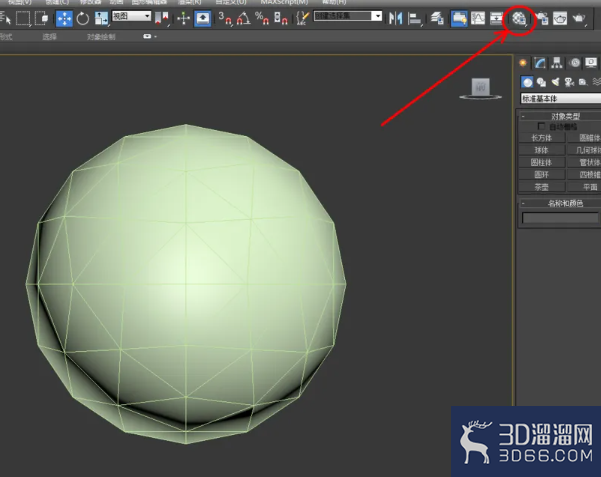The image size is (601, 477).
Task: Open the 标准基本体 object category dropdown
Action: [x=561, y=99]
